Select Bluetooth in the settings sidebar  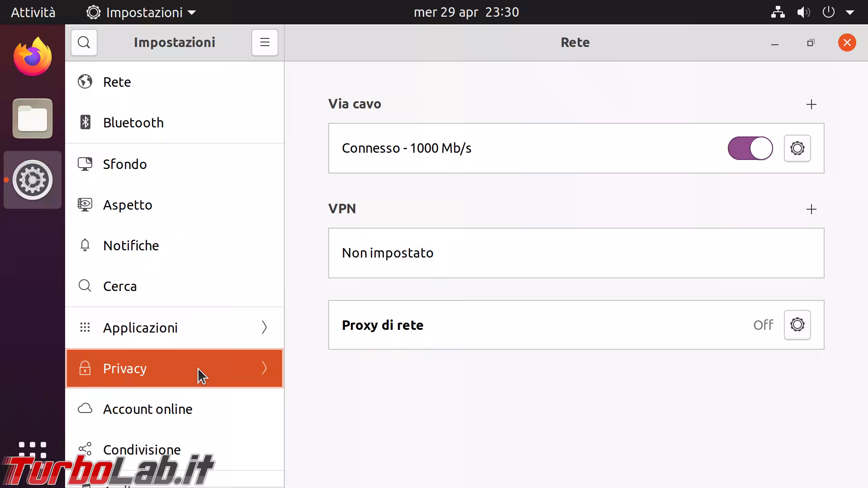point(133,122)
